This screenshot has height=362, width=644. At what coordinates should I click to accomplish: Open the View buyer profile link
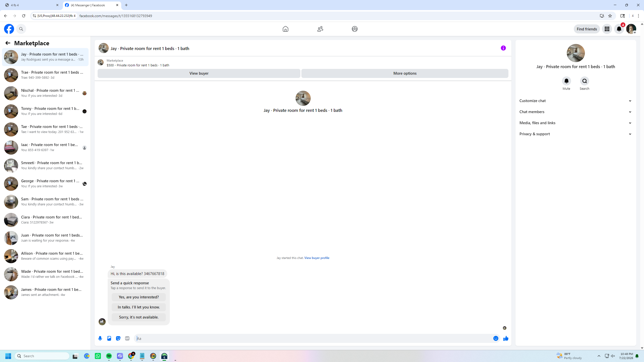click(317, 258)
